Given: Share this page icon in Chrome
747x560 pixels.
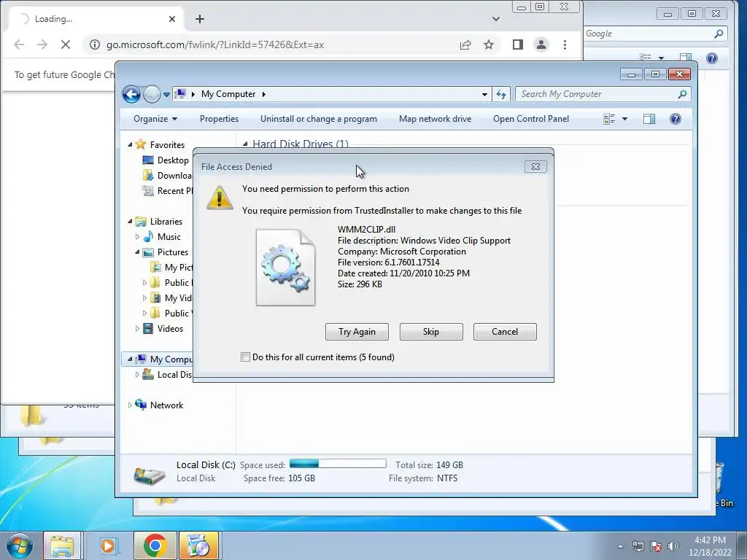Looking at the screenshot, I should point(465,44).
